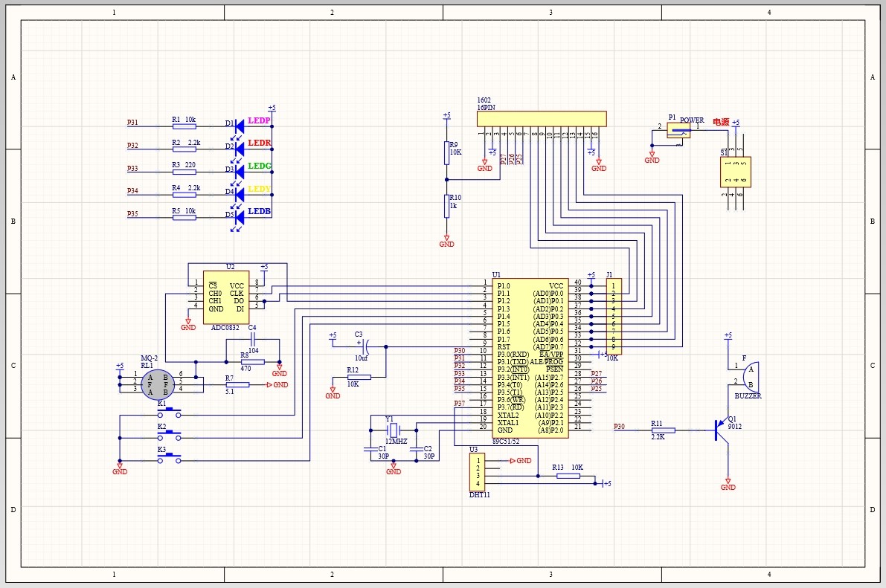Image resolution: width=886 pixels, height=588 pixels.
Task: Select the R4 2.2k resistor symbol
Action: (x=184, y=195)
